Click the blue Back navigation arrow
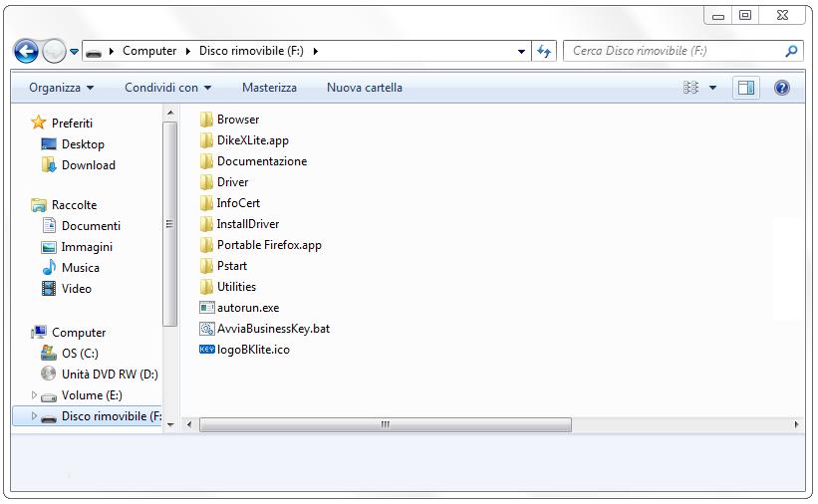Image resolution: width=818 pixels, height=504 pixels. 26,51
